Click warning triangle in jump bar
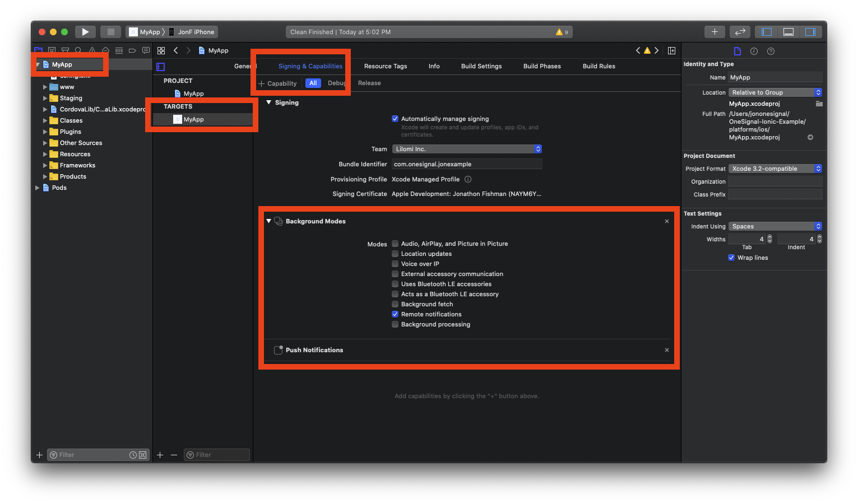Viewport: 858px width, 504px height. point(647,50)
